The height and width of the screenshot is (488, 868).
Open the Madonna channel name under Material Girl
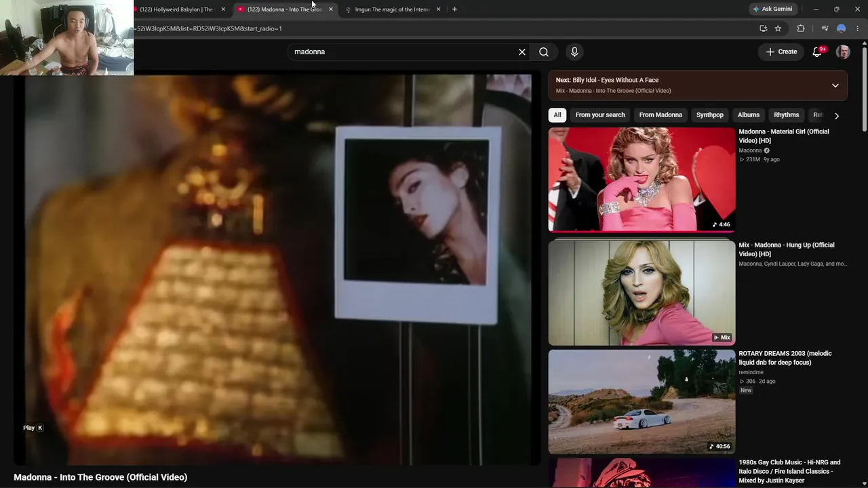coord(750,150)
